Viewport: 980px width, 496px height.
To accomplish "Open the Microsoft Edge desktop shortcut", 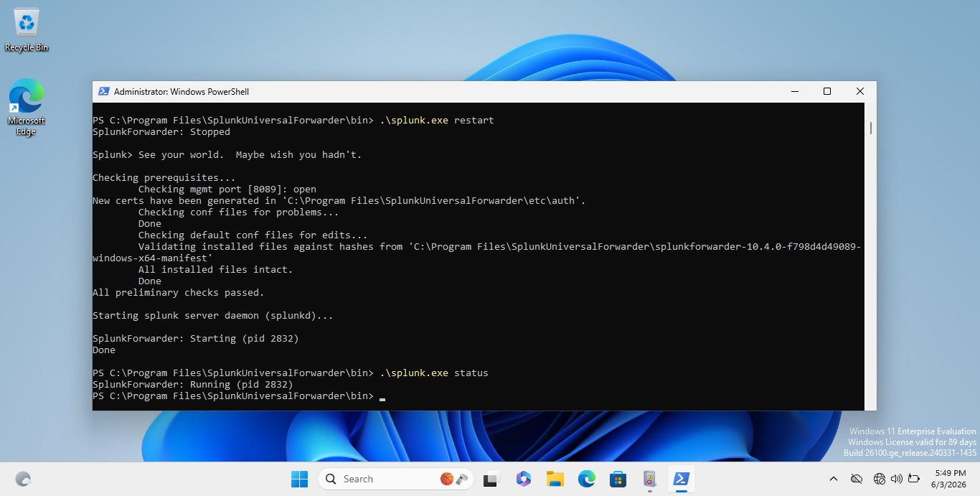I will pyautogui.click(x=27, y=107).
